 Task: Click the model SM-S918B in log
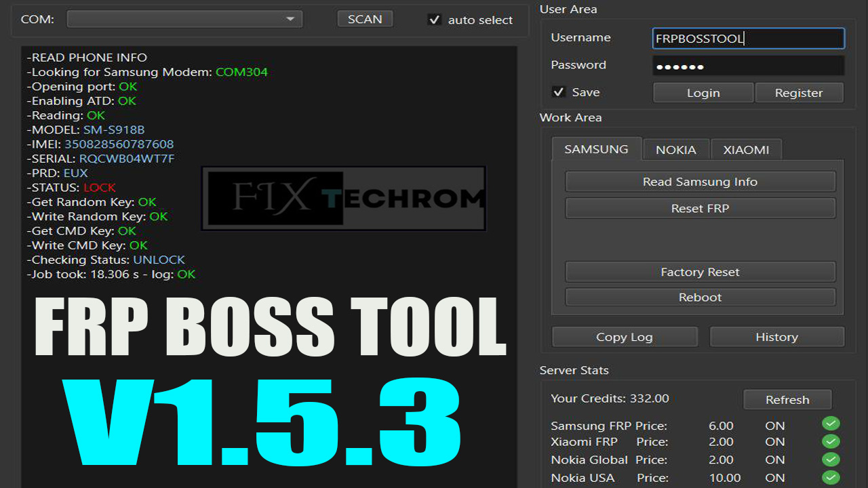click(x=114, y=129)
